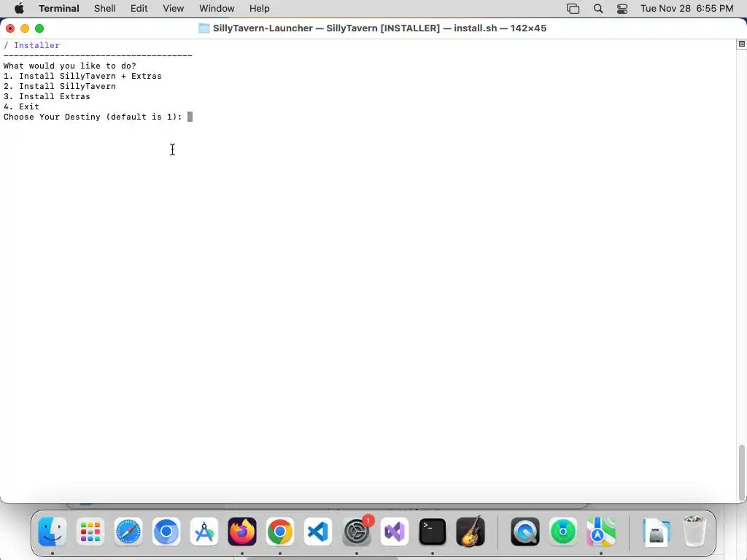Open Chromium from the Dock
The height and width of the screenshot is (560, 747).
(x=166, y=532)
